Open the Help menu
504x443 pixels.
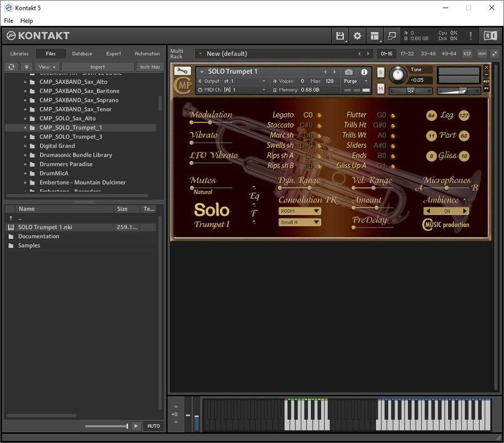pyautogui.click(x=27, y=21)
